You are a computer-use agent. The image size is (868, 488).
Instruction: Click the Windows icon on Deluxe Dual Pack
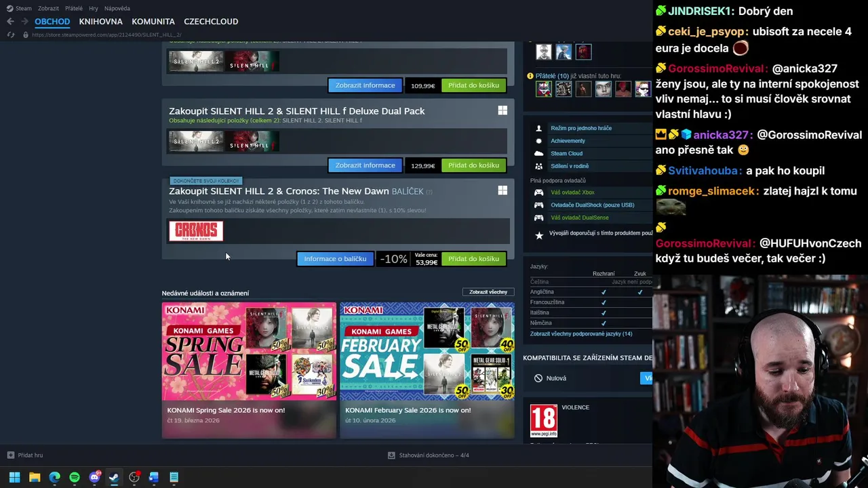[x=502, y=110]
